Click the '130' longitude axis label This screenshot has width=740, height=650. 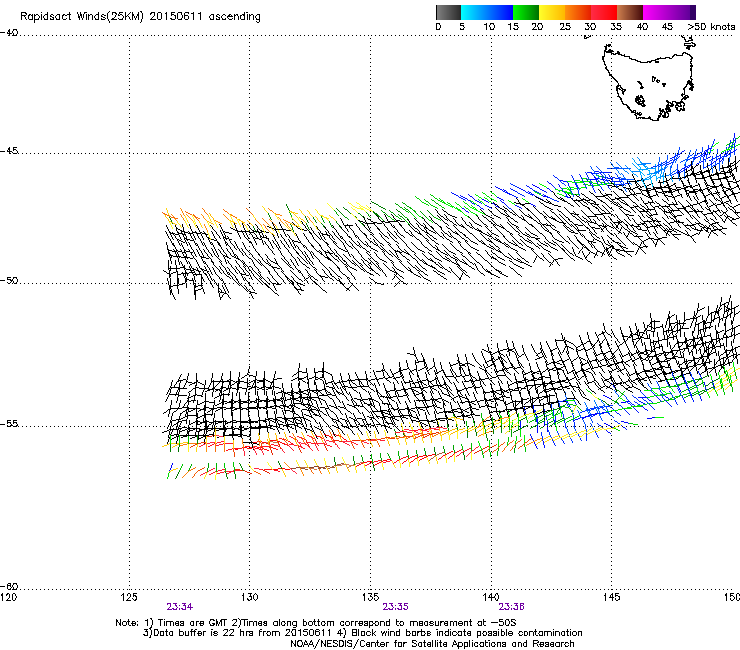pos(250,597)
